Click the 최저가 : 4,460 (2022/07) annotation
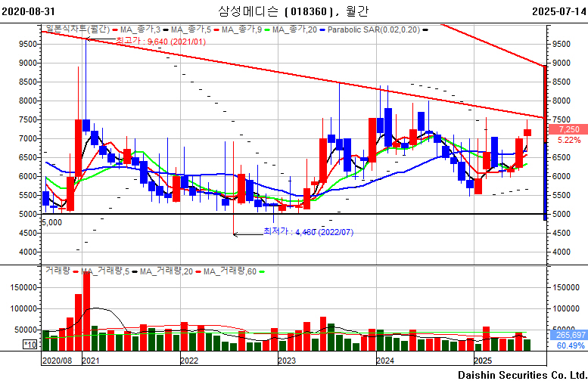The height and width of the screenshot is (384, 588). click(308, 232)
